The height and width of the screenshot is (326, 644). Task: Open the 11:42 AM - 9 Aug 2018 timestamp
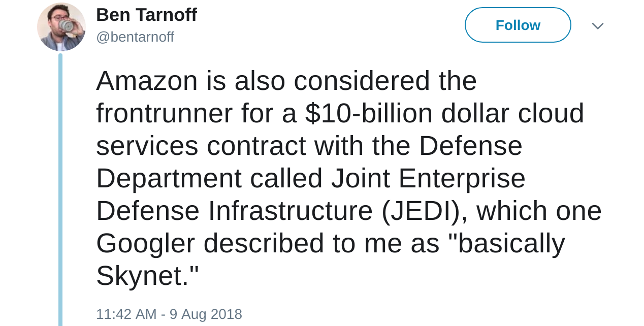coord(169,314)
